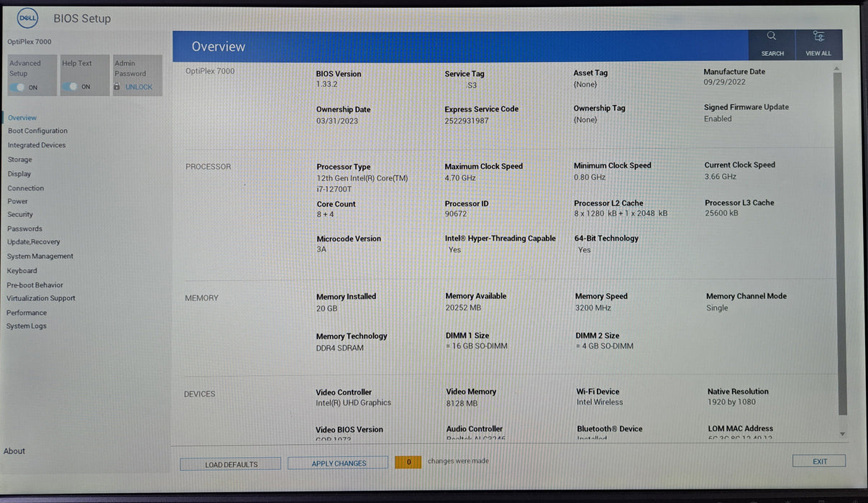
Task: Open the Search magnifier icon
Action: (772, 36)
